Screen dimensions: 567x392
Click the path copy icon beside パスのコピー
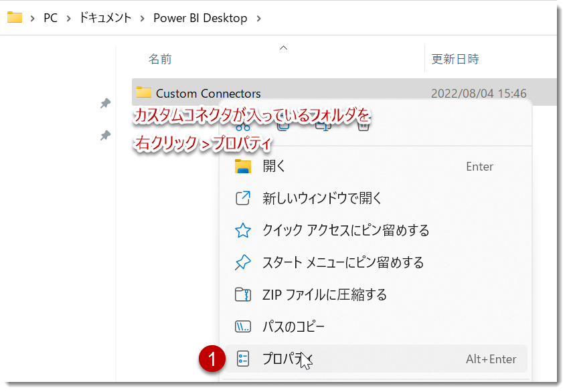[x=242, y=327]
